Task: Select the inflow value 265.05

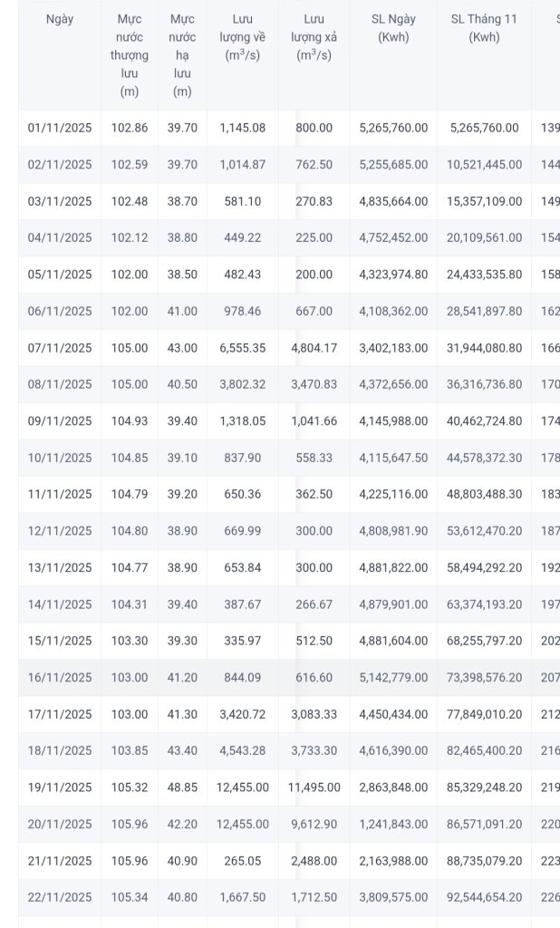Action: tap(243, 861)
